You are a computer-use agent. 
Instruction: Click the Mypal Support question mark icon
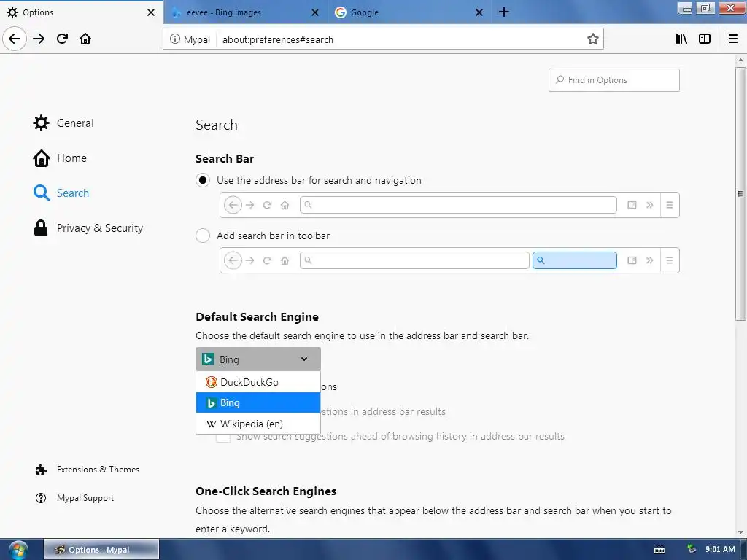41,498
